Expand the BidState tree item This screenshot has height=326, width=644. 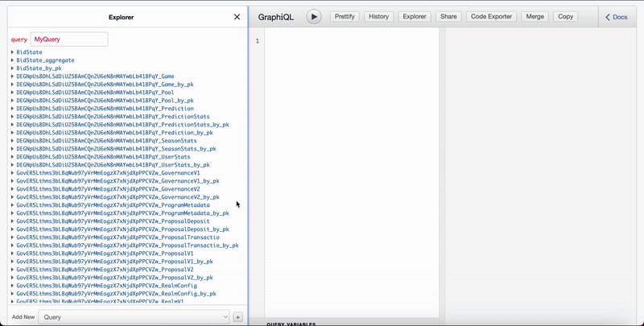pos(29,52)
